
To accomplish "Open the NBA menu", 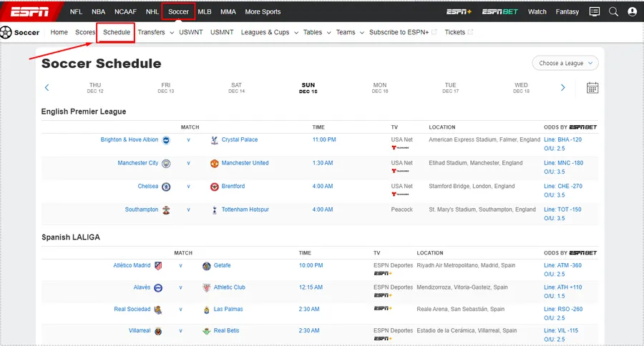I will (x=98, y=11).
